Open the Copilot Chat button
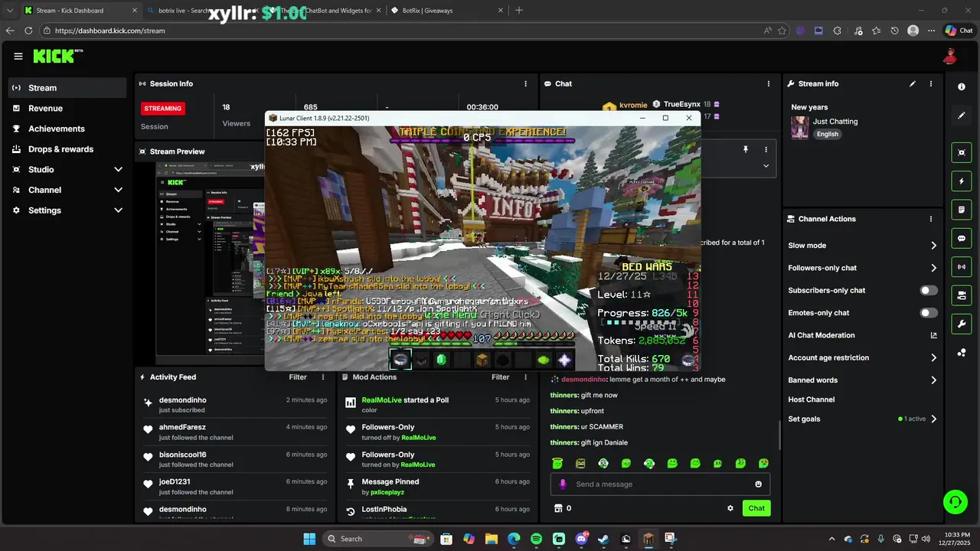The image size is (980, 551). pyautogui.click(x=959, y=31)
